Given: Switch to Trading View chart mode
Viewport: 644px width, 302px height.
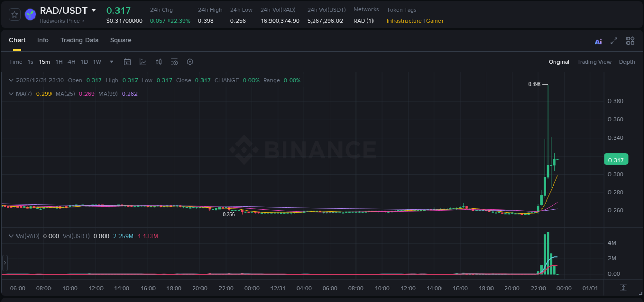Looking at the screenshot, I should tap(594, 62).
